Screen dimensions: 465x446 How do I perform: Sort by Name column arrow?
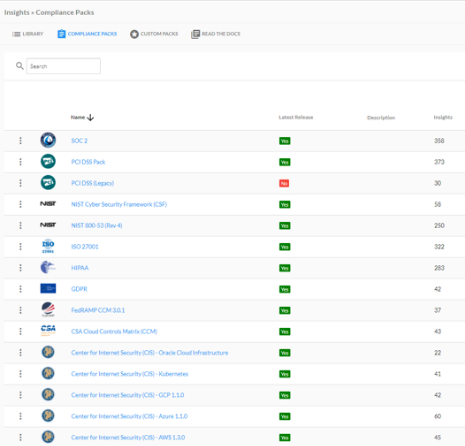(x=90, y=117)
